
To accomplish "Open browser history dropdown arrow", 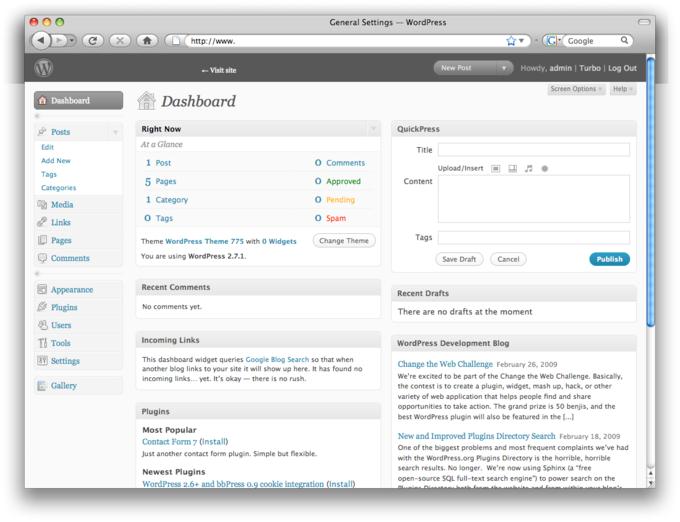I will [x=72, y=41].
